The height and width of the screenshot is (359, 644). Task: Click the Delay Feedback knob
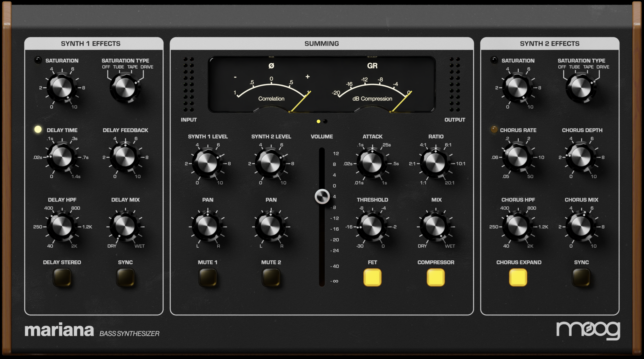tap(125, 157)
